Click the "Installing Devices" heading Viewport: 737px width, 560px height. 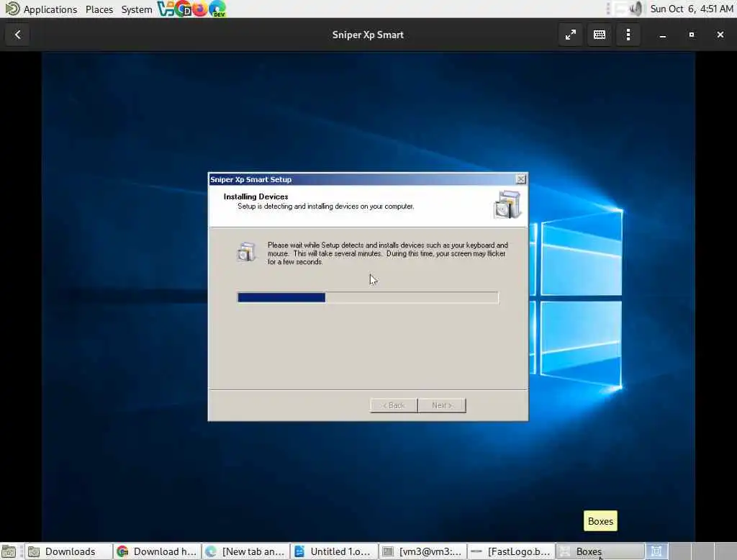(x=256, y=197)
